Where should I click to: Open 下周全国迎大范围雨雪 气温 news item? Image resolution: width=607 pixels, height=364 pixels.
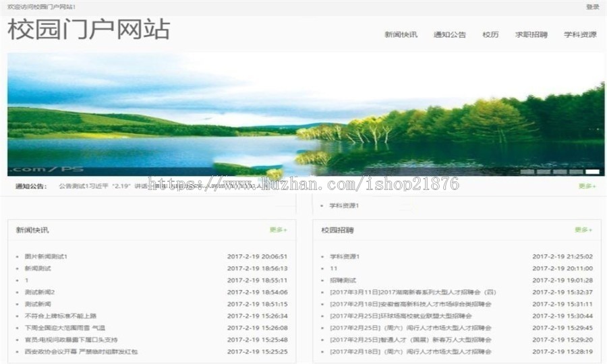coord(65,328)
